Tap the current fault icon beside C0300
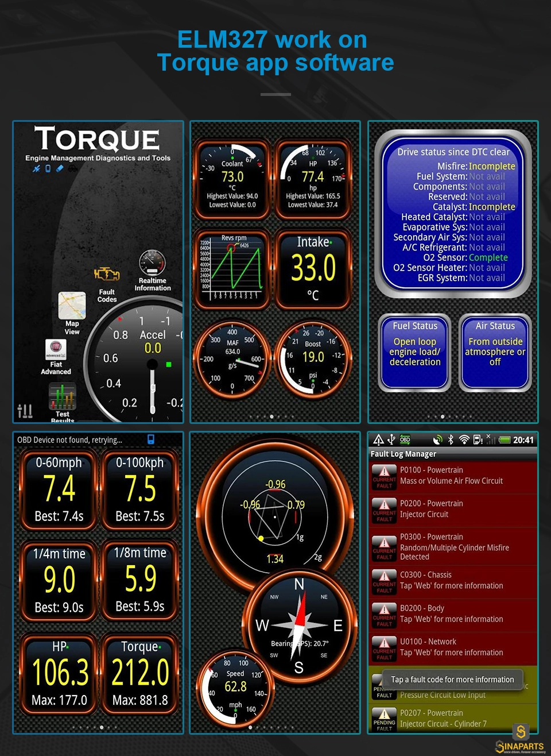This screenshot has height=756, width=551. tap(385, 581)
